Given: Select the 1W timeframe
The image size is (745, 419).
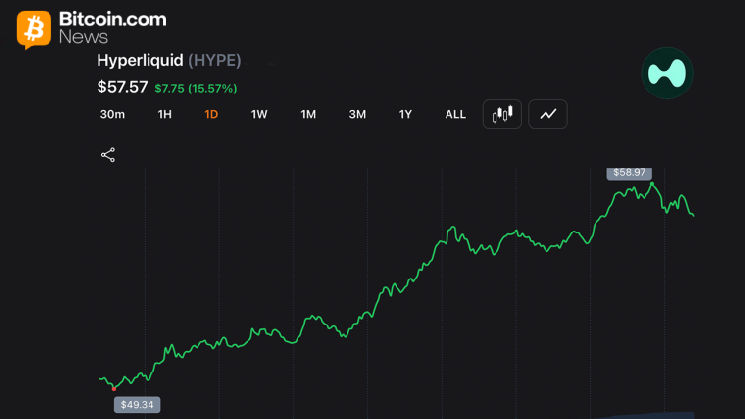Looking at the screenshot, I should point(259,114).
